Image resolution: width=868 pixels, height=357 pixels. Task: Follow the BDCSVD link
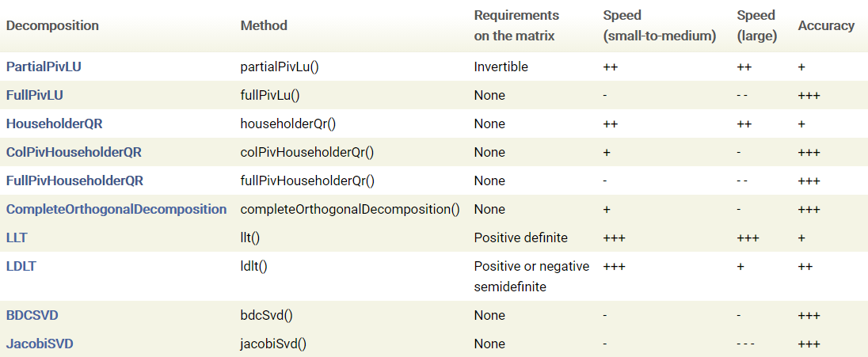[32, 315]
